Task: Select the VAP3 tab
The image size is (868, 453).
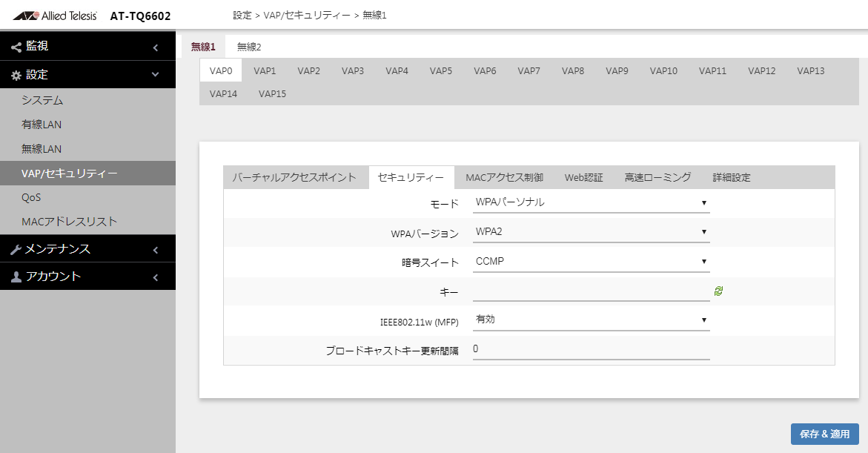Action: (353, 71)
